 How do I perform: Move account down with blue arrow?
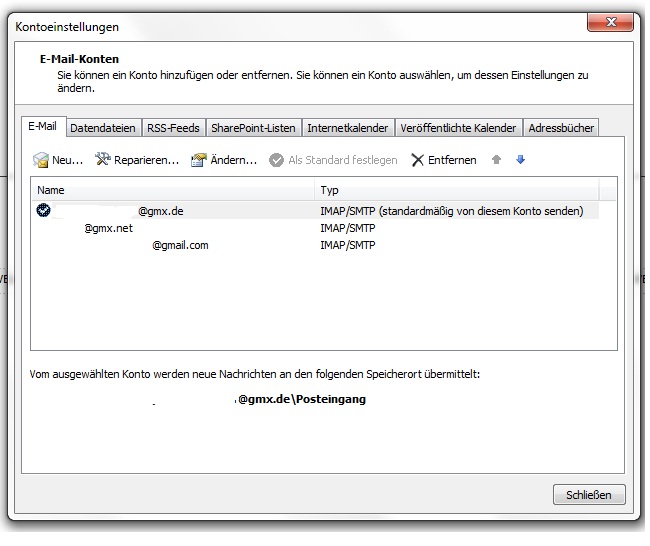520,160
